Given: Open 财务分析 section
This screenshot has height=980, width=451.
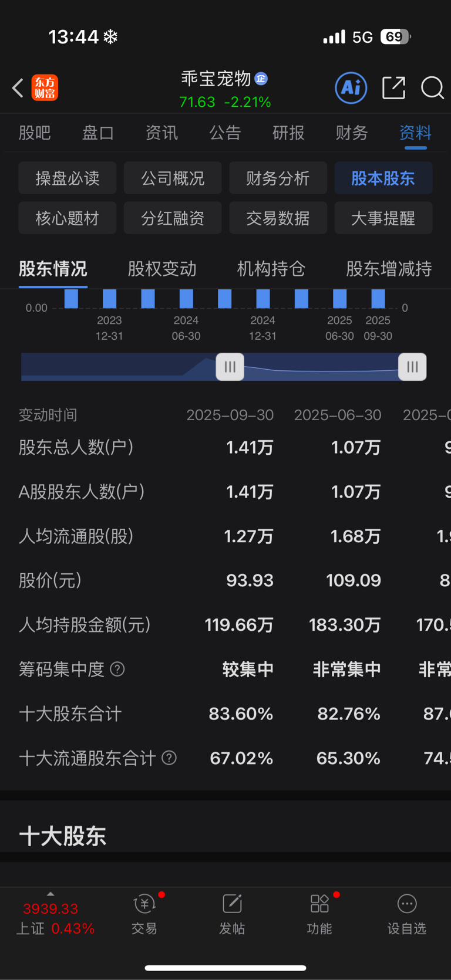Looking at the screenshot, I should tap(278, 178).
